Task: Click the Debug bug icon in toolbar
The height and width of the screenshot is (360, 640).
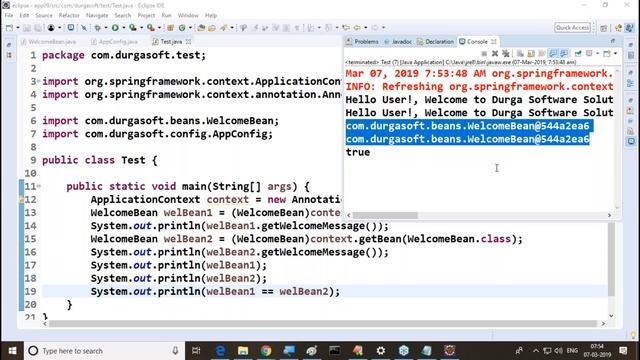Action: (98, 28)
